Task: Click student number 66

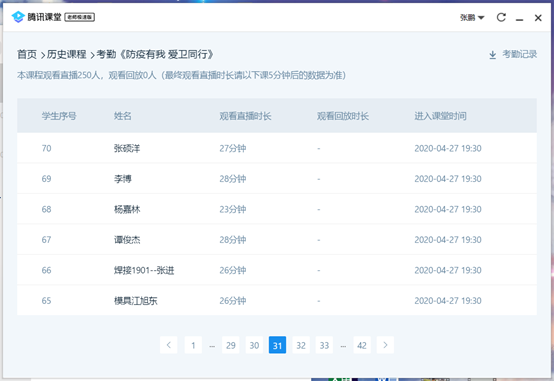Action: [46, 270]
